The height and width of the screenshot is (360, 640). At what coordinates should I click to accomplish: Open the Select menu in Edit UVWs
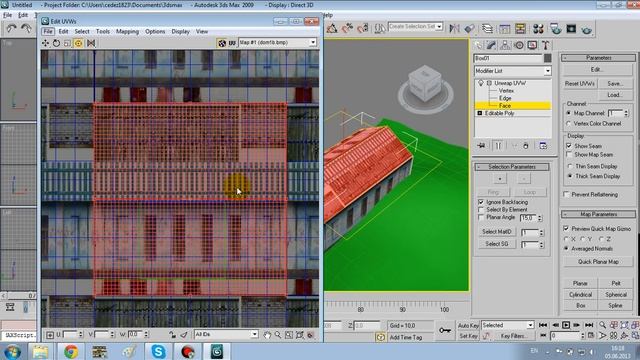[82, 31]
